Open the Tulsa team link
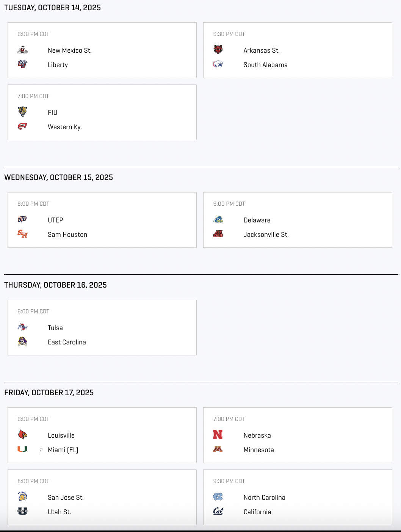 pyautogui.click(x=55, y=328)
